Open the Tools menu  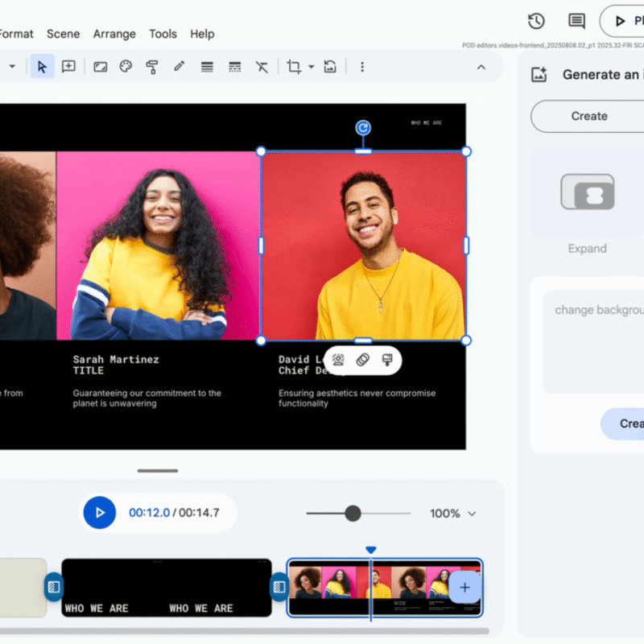point(163,34)
